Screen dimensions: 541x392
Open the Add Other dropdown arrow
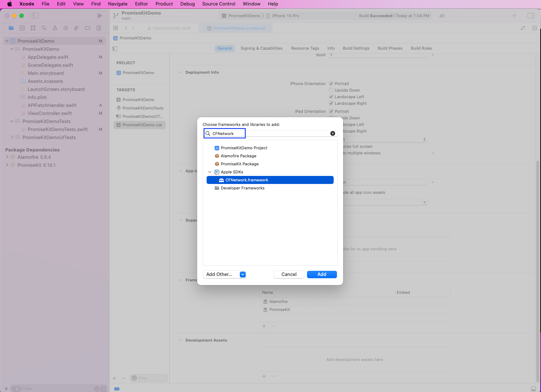point(243,274)
